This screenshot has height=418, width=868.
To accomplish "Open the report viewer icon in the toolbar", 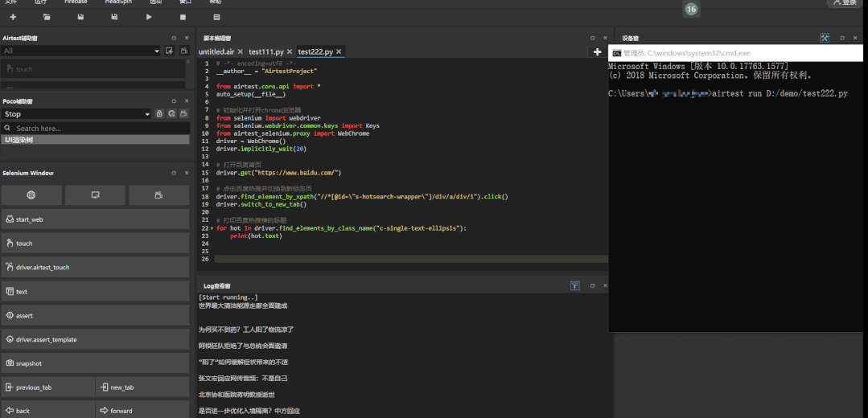I will click(216, 17).
